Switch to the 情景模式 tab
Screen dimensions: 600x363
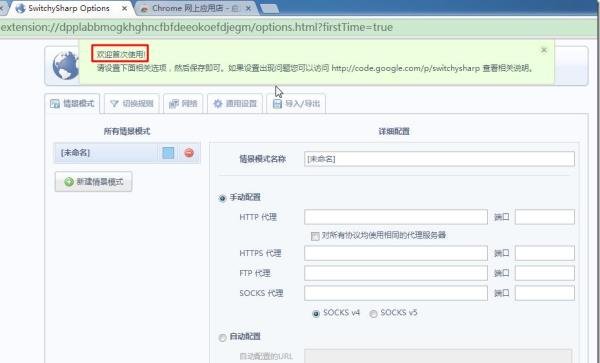[x=72, y=104]
